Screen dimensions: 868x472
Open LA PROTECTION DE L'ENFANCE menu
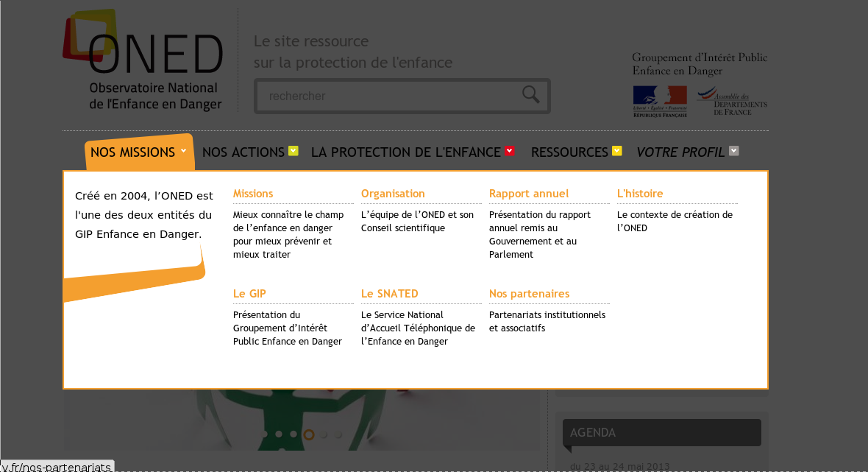pyautogui.click(x=406, y=152)
